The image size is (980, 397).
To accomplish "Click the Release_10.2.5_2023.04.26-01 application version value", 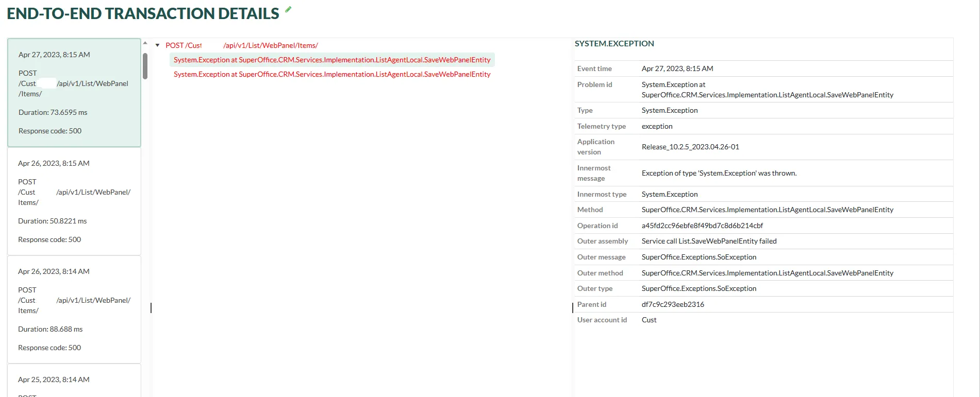I will 690,147.
